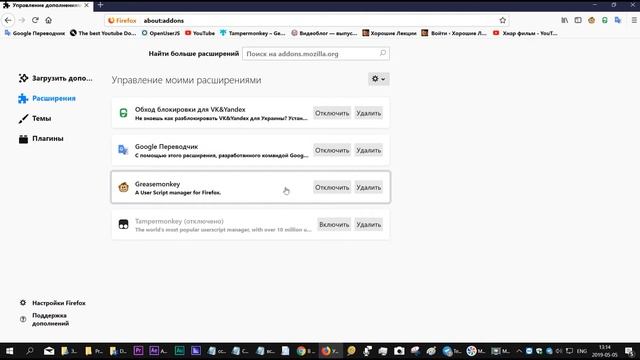Open YouTube bookmark in bookmarks bar
640x360 pixels.
click(x=200, y=33)
